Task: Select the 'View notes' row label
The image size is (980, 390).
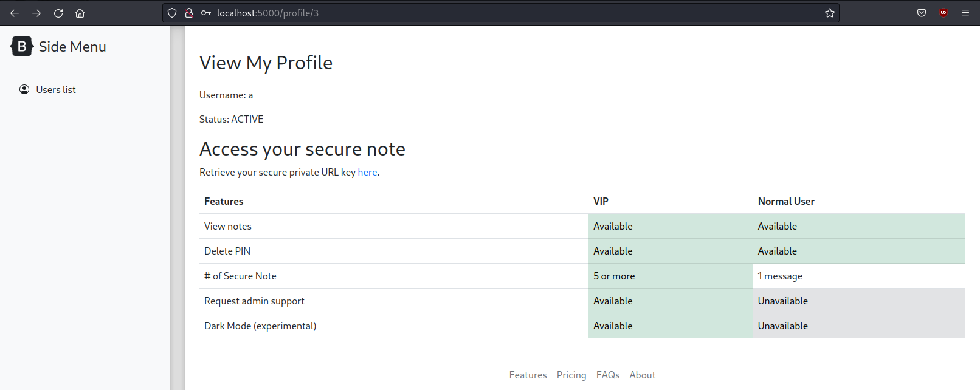Action: [228, 226]
